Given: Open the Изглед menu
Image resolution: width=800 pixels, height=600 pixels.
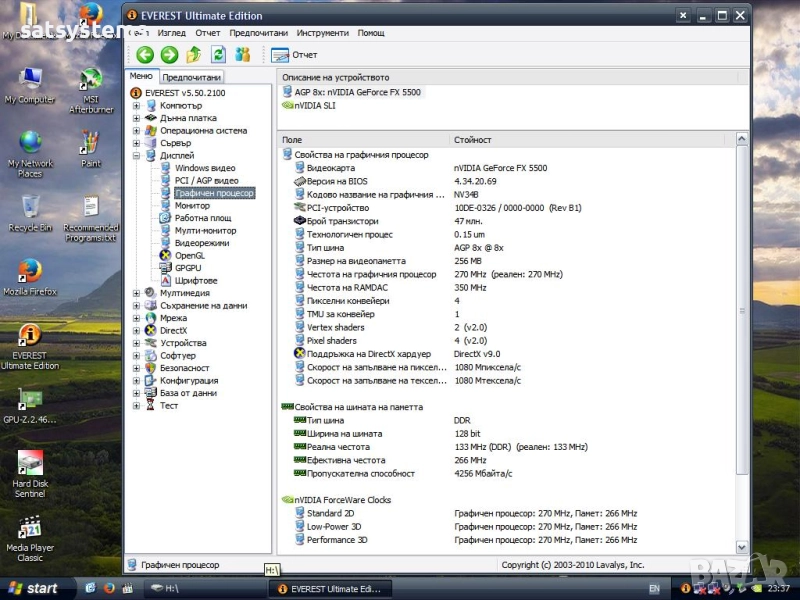Looking at the screenshot, I should pyautogui.click(x=172, y=33).
